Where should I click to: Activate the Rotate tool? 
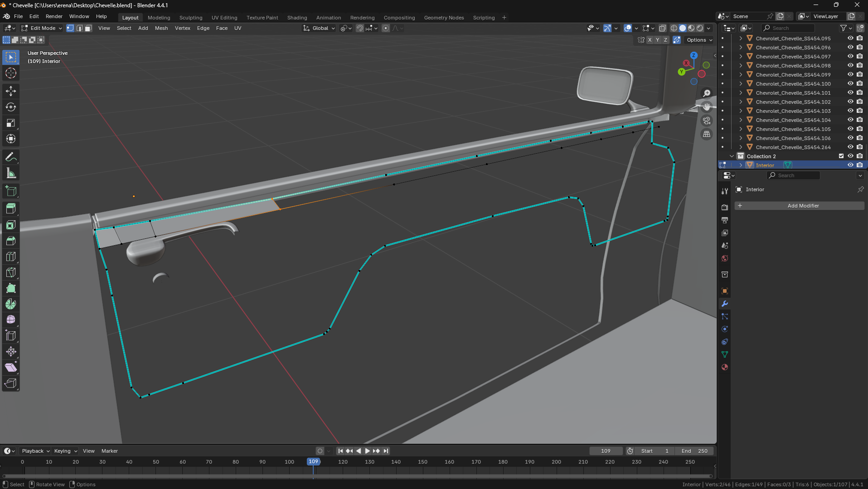coord(11,107)
